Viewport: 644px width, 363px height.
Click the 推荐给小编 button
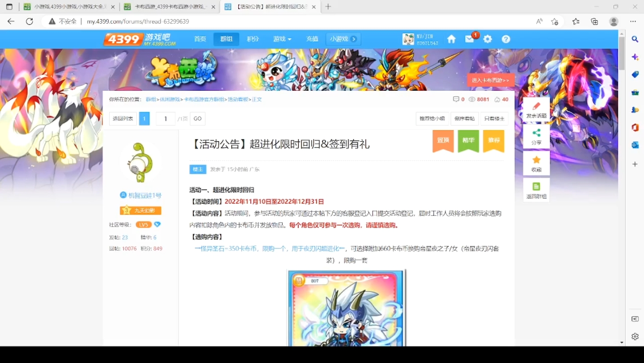coord(432,118)
